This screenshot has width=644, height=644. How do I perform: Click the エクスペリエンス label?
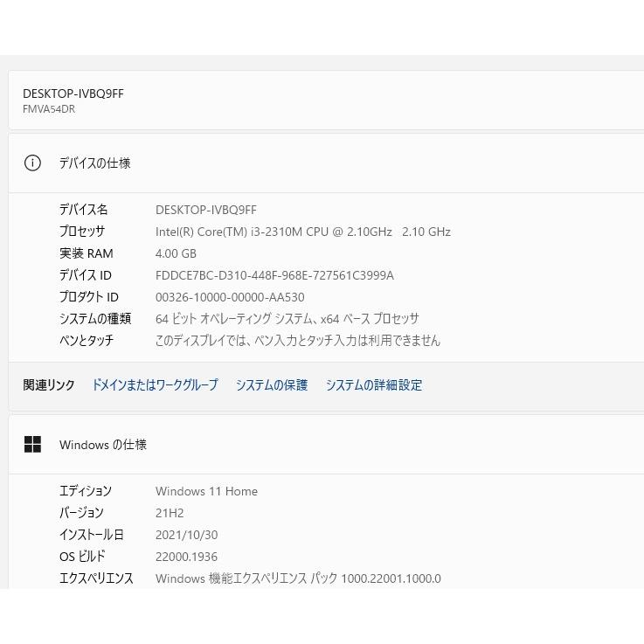(x=96, y=578)
